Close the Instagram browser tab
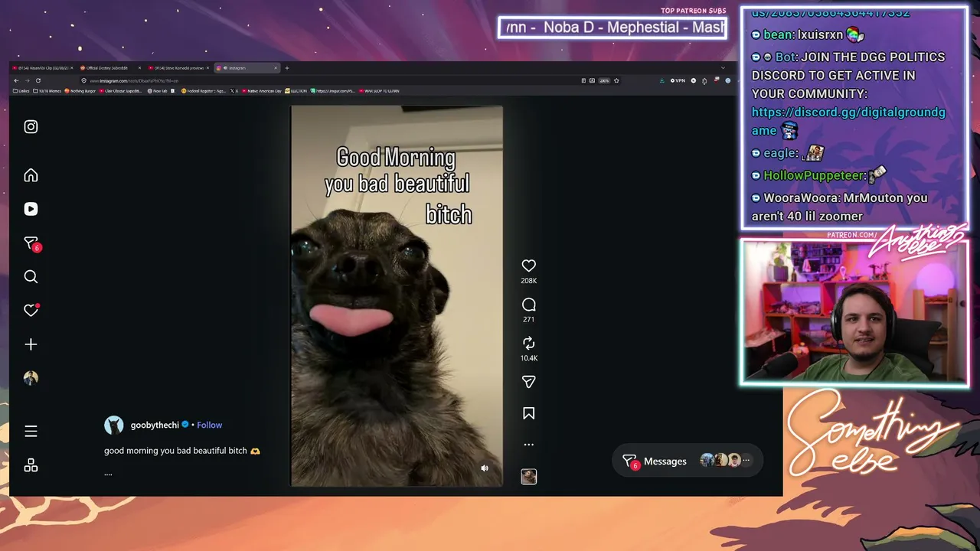980x551 pixels. click(275, 68)
